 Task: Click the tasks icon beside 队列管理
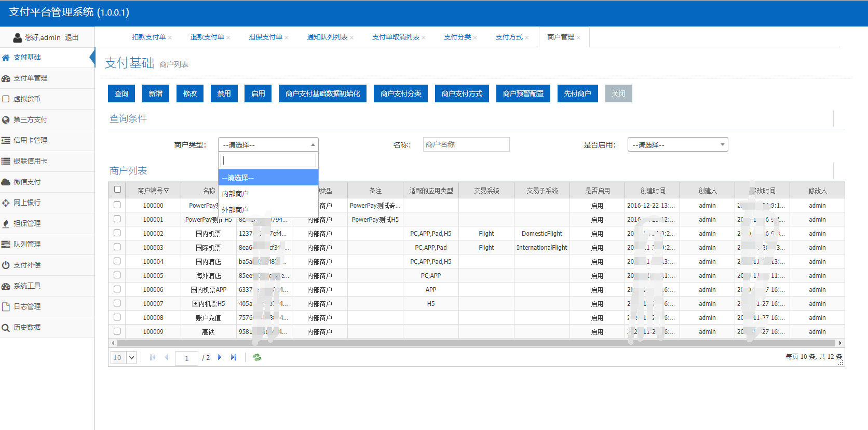6,245
